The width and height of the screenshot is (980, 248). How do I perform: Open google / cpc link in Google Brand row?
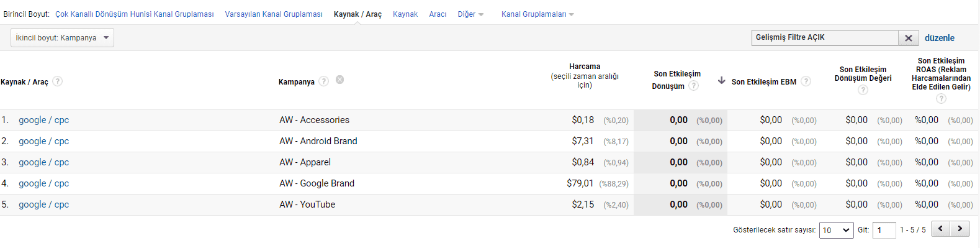click(43, 183)
